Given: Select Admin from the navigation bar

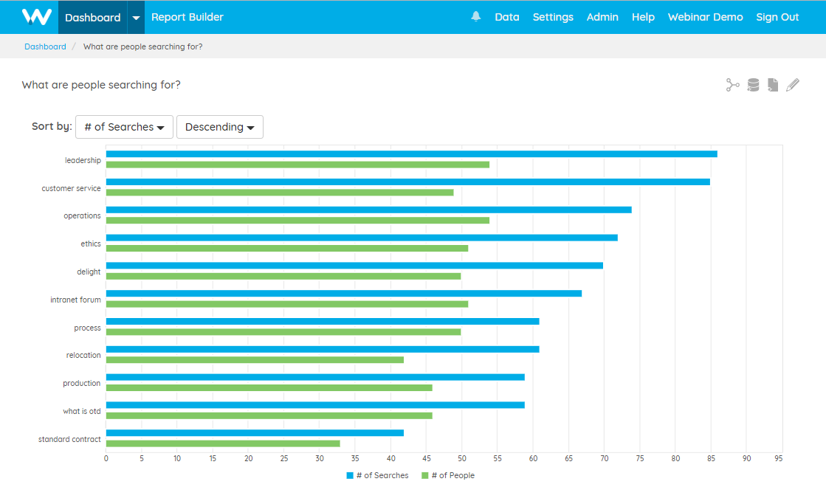Looking at the screenshot, I should [x=602, y=17].
